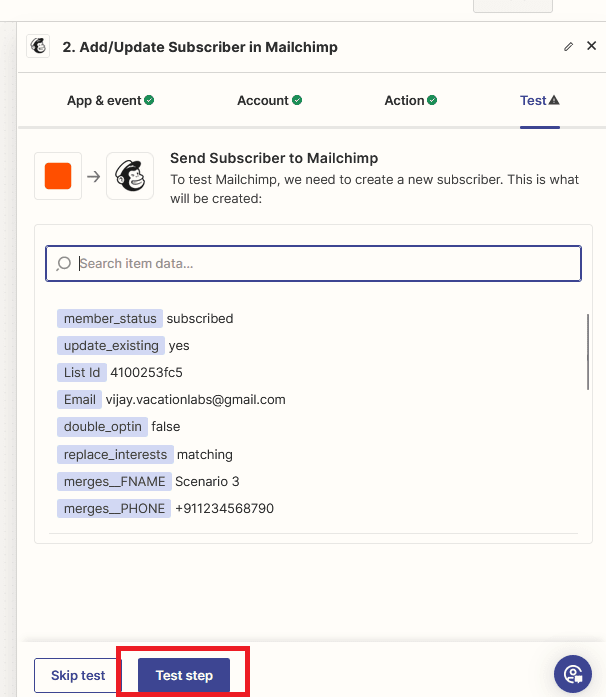Select the member_status field label

[110, 319]
